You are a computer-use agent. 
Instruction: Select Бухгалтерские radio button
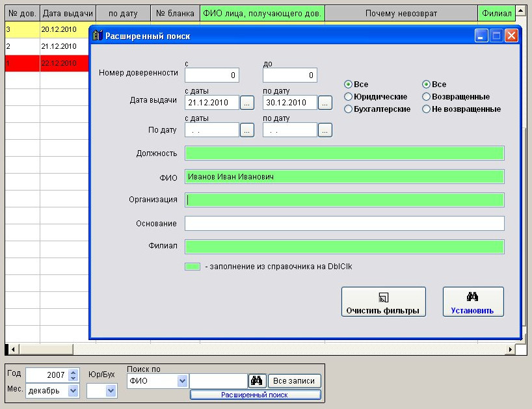tap(349, 109)
